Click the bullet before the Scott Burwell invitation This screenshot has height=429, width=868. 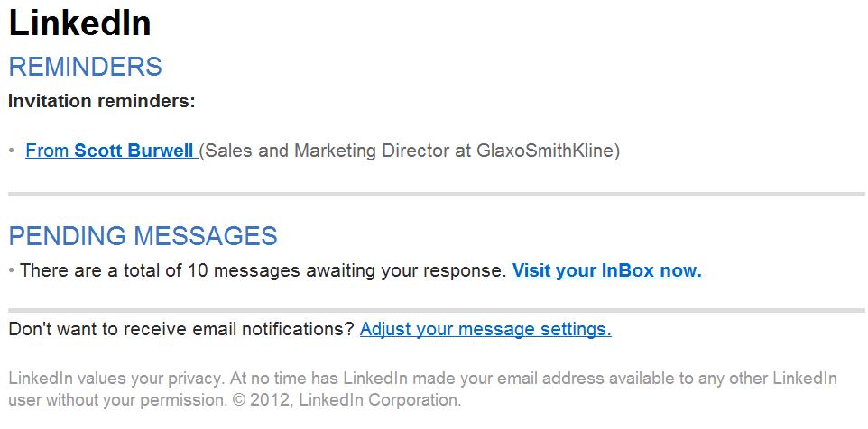(x=12, y=151)
